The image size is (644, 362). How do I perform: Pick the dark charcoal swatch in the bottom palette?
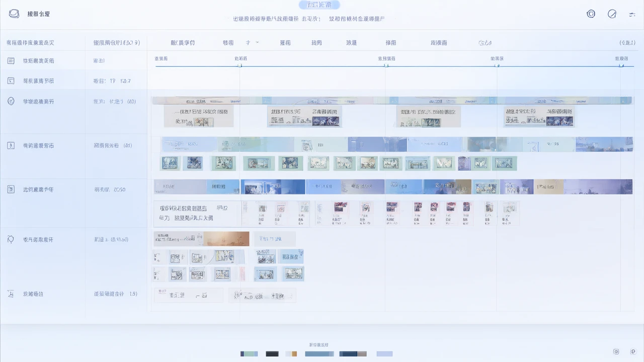pos(272,354)
